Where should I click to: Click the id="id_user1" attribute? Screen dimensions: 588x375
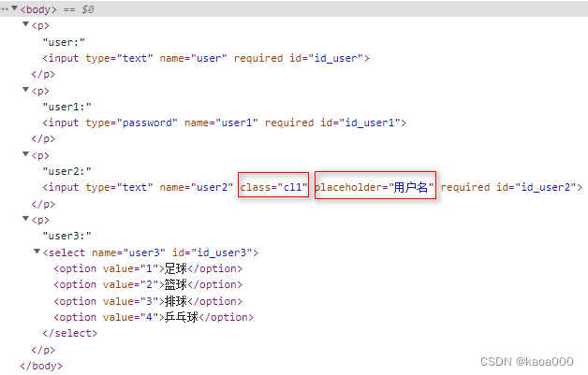360,123
